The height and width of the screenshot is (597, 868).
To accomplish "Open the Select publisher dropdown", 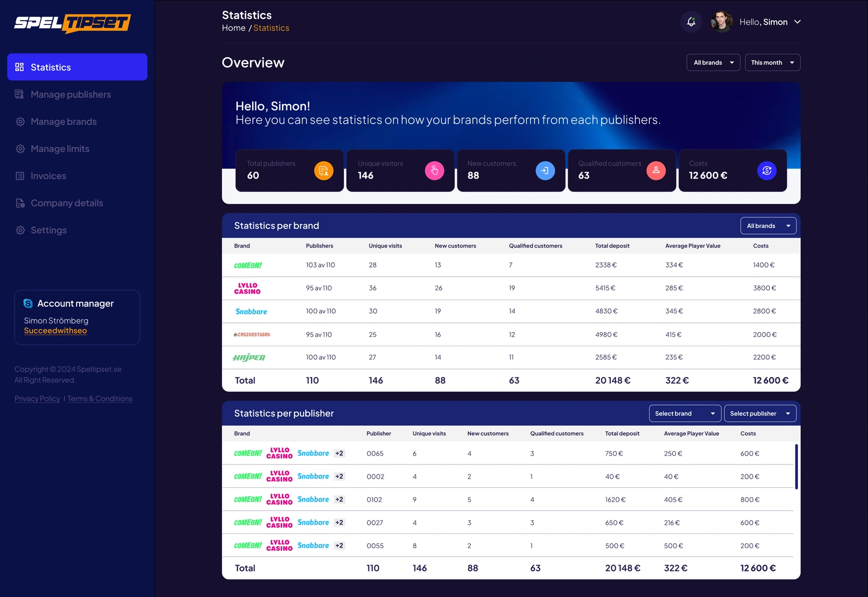I will 760,414.
